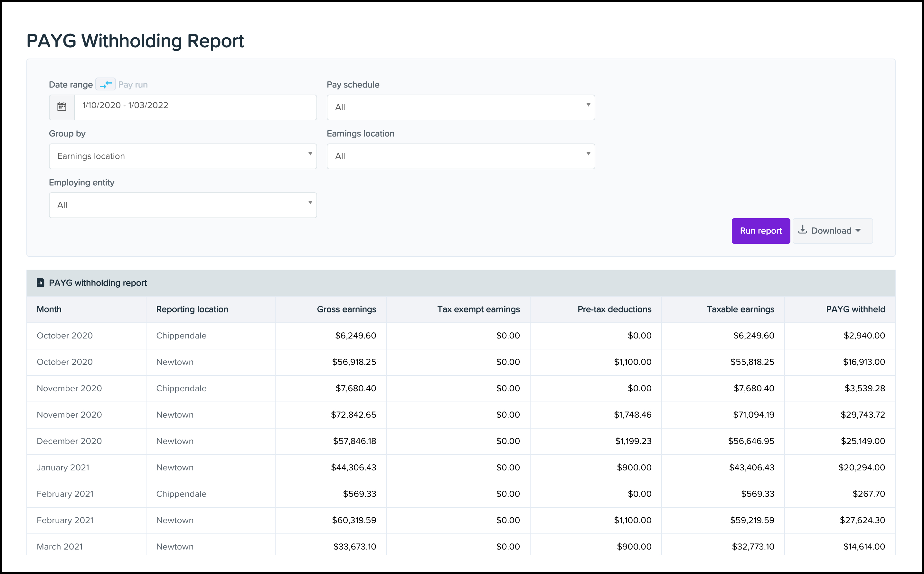Click the calendar icon beside date range
The height and width of the screenshot is (574, 924).
[61, 107]
